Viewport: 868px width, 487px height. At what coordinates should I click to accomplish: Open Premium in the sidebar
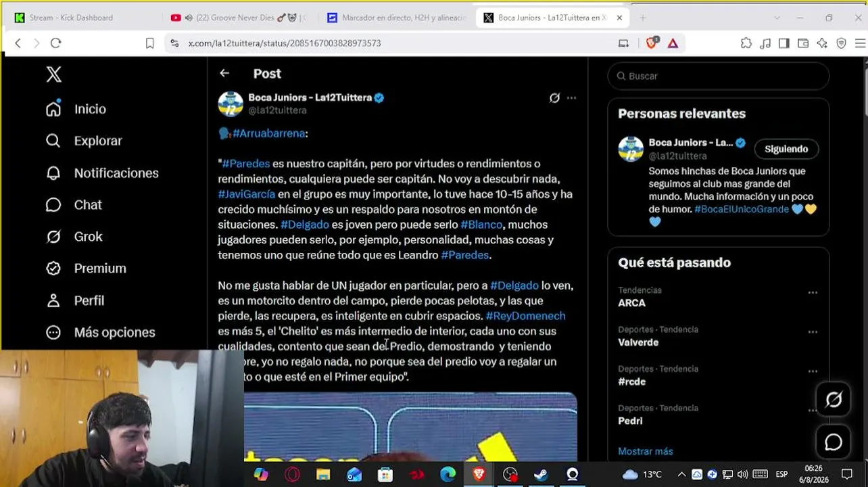coord(86,269)
